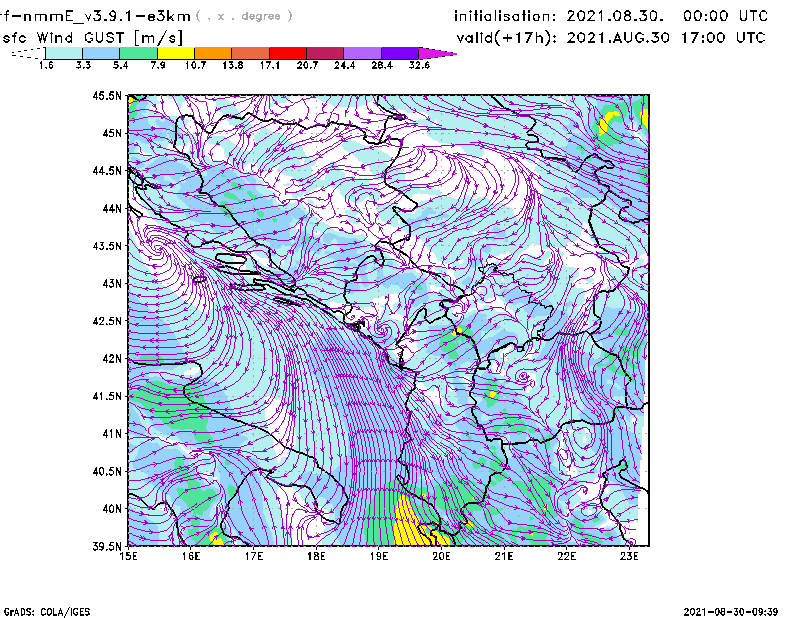Click the violet legend swatch
800x618 pixels.
(x=399, y=53)
